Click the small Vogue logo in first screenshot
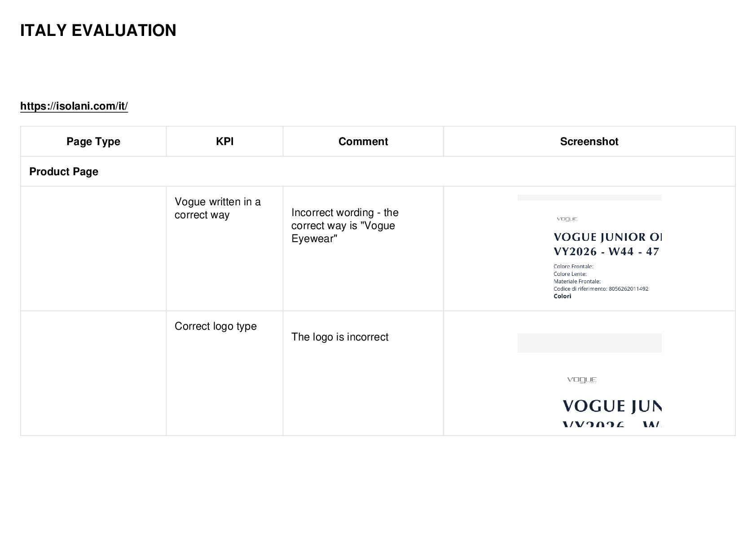Viewport: 756px width, 535px height. (x=567, y=219)
